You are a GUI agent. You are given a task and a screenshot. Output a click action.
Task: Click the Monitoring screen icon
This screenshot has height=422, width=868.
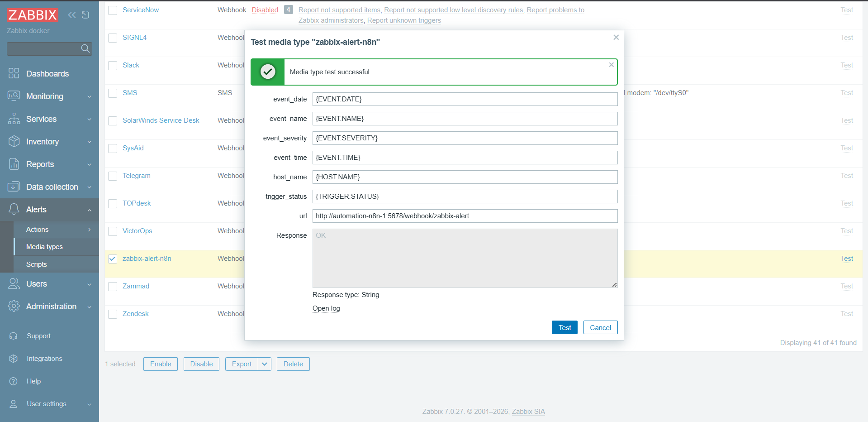(x=14, y=96)
